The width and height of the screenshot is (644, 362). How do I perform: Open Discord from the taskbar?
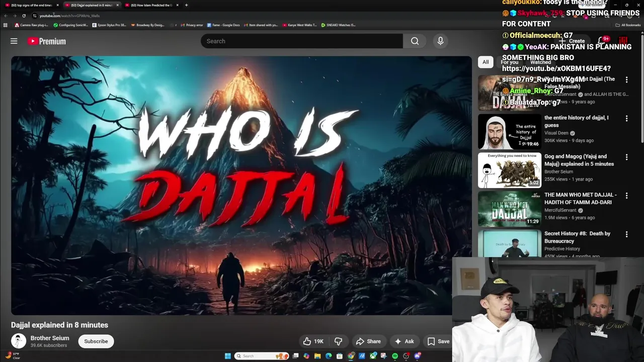coord(417,356)
